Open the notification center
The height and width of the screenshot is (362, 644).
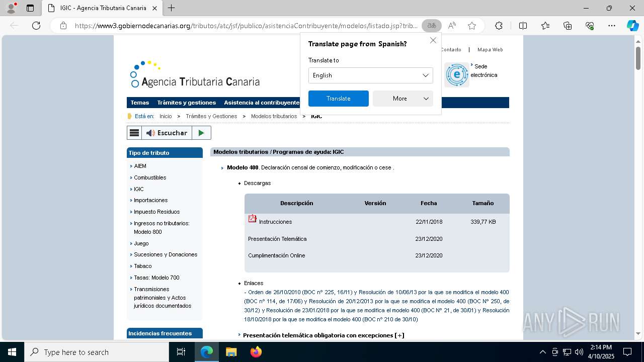pos(627,352)
